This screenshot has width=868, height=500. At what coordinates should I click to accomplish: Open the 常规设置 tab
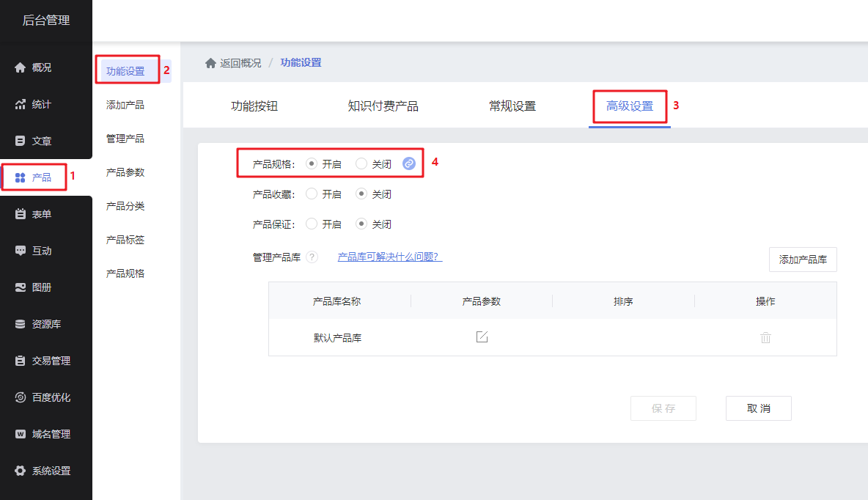[512, 106]
